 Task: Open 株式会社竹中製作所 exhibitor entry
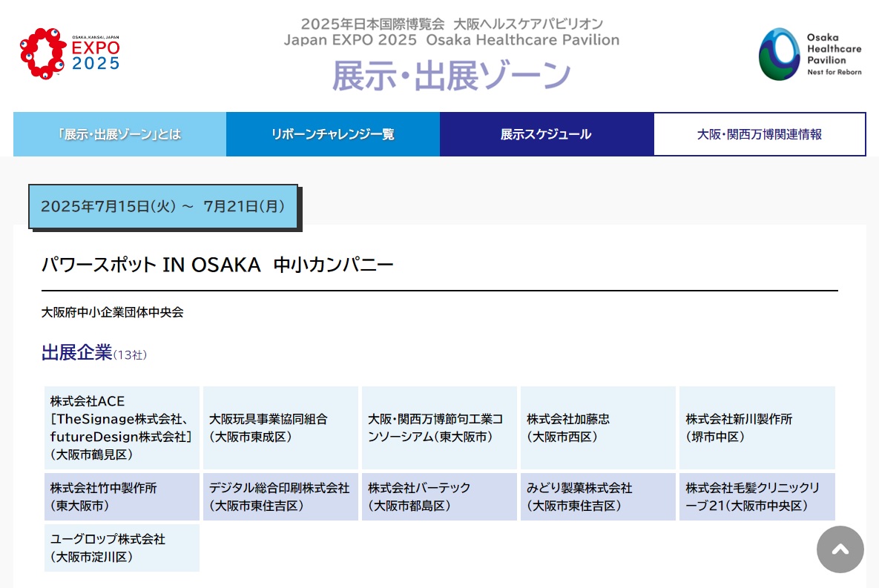pos(122,497)
